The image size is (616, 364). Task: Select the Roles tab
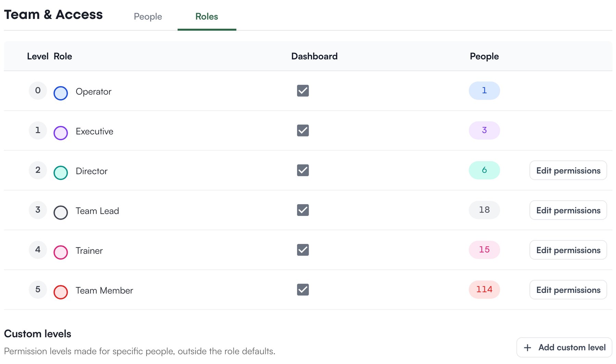[x=207, y=16]
